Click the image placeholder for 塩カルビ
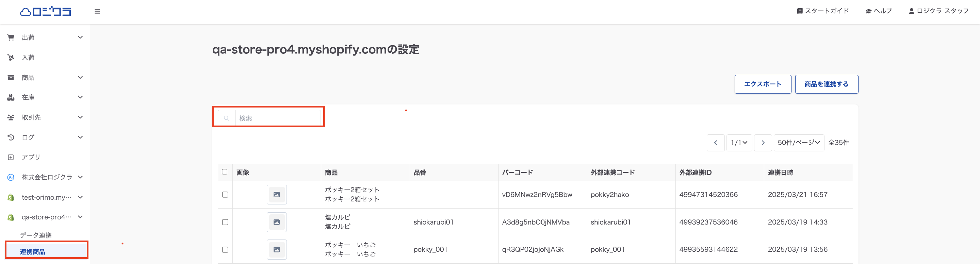The image size is (980, 264). coord(277,222)
